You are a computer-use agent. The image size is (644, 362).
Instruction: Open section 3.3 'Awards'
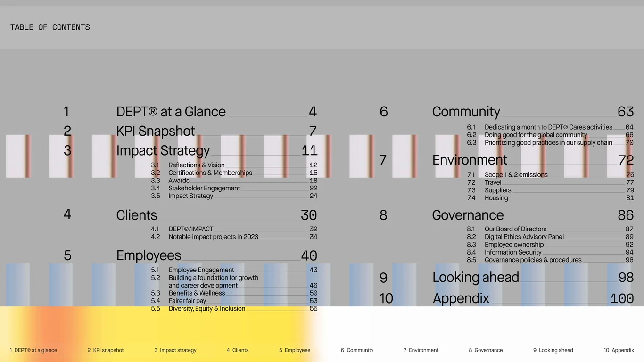click(179, 181)
